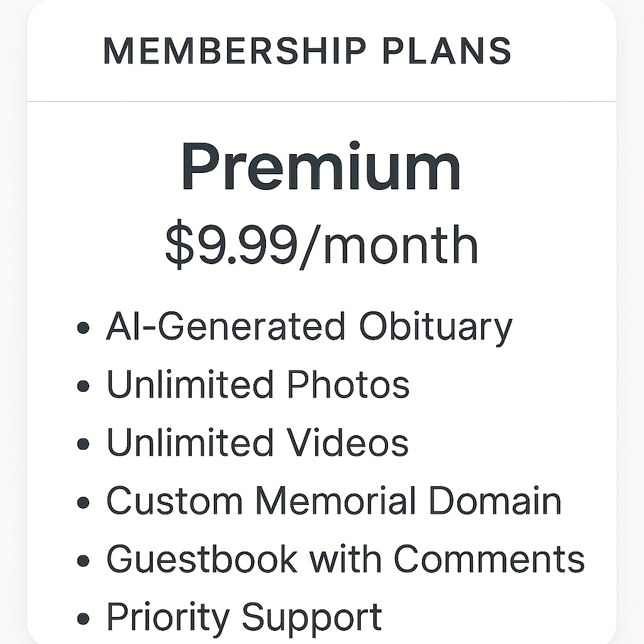Select the Premium plan title
The height and width of the screenshot is (644, 644).
(321, 169)
